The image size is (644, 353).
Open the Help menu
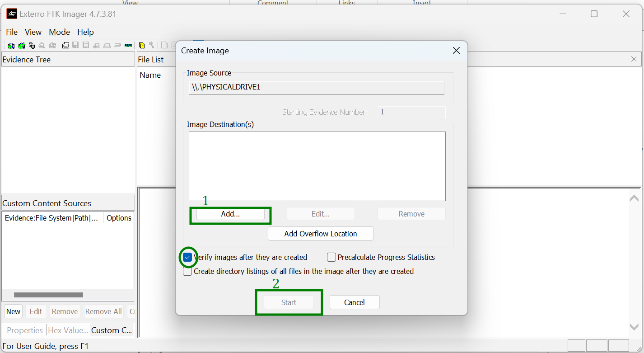tap(85, 32)
